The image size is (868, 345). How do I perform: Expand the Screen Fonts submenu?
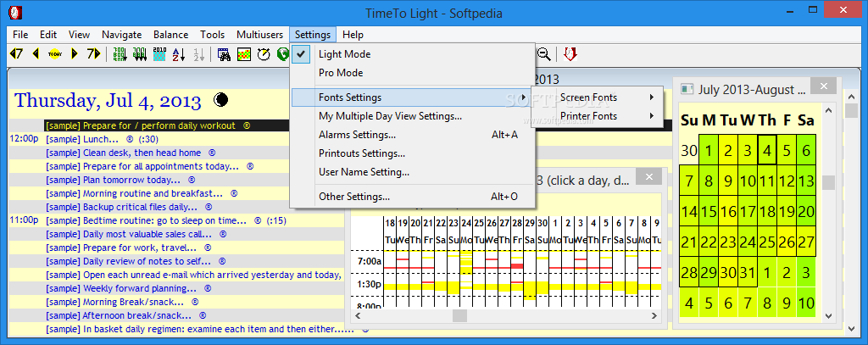tap(598, 97)
